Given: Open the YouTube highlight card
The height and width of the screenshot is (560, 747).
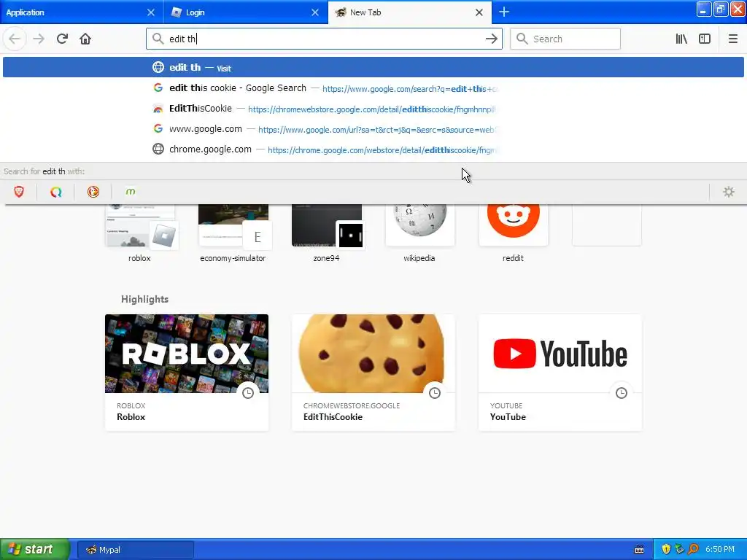Looking at the screenshot, I should [560, 373].
